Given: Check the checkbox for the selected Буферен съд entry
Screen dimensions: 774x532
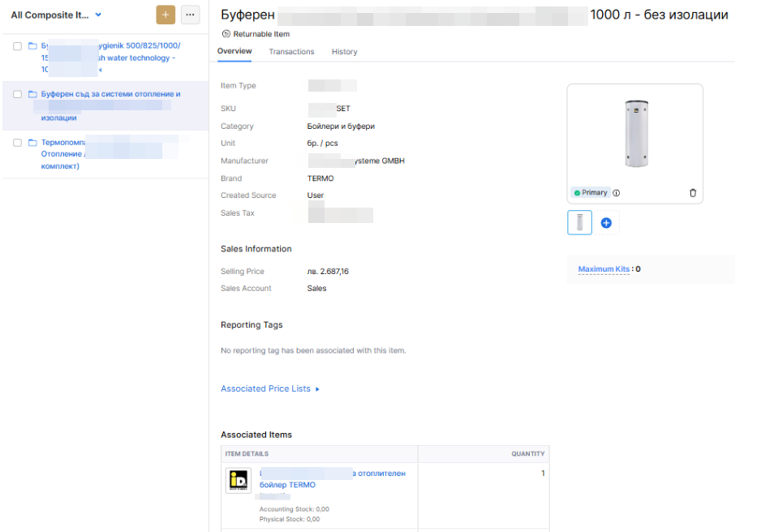Looking at the screenshot, I should 17,93.
